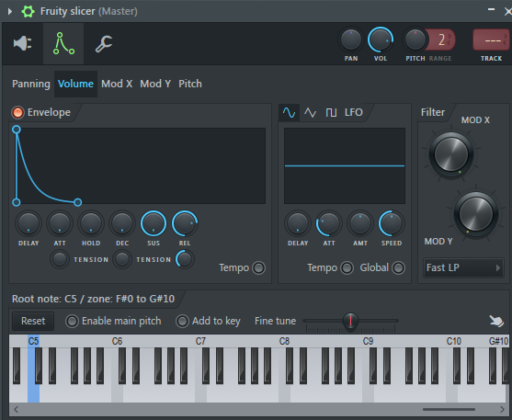Click the release tension knob
512x420 pixels.
coord(185,259)
